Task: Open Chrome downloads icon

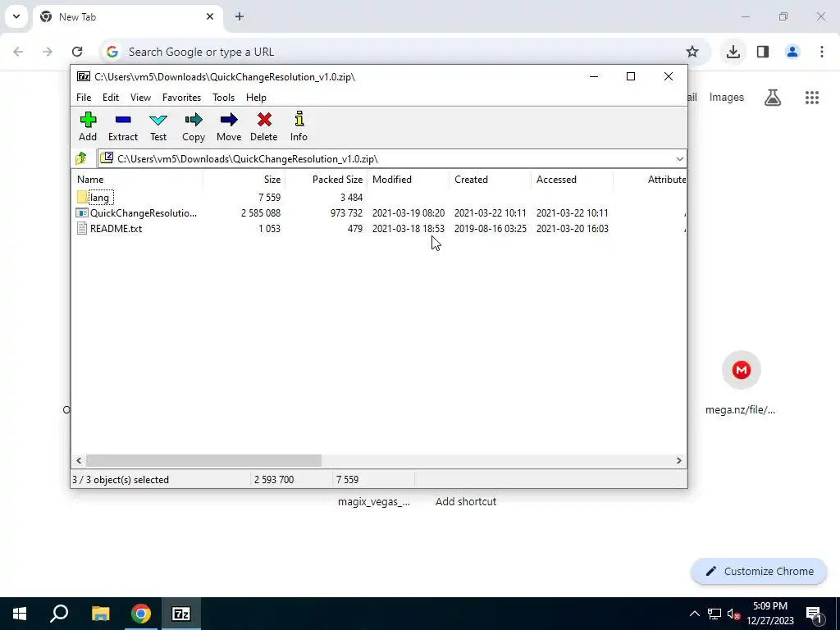Action: click(733, 52)
